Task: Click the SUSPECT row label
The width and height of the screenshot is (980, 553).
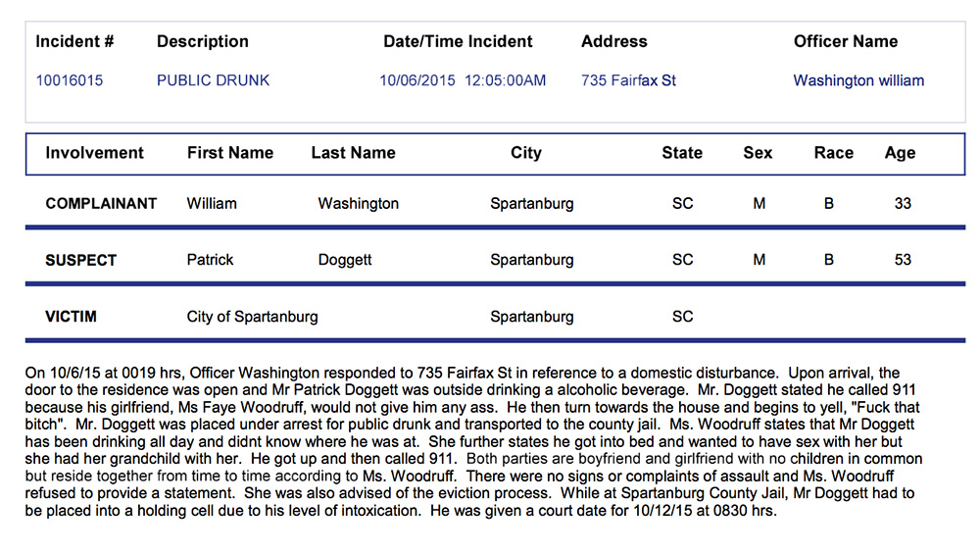Action: click(80, 261)
